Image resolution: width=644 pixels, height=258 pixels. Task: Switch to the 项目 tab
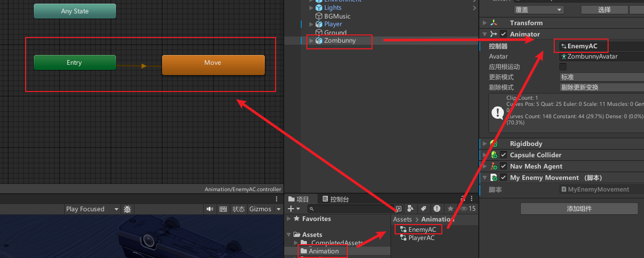[299, 199]
